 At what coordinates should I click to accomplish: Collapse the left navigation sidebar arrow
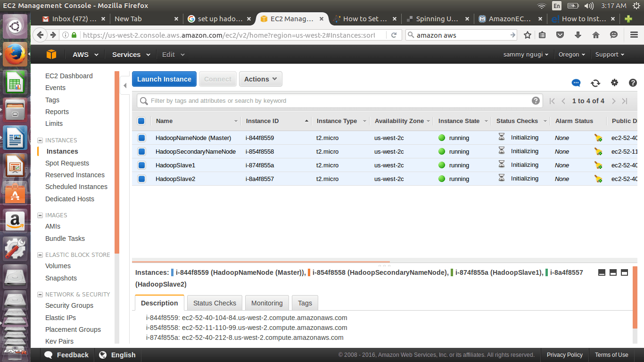[x=124, y=85]
